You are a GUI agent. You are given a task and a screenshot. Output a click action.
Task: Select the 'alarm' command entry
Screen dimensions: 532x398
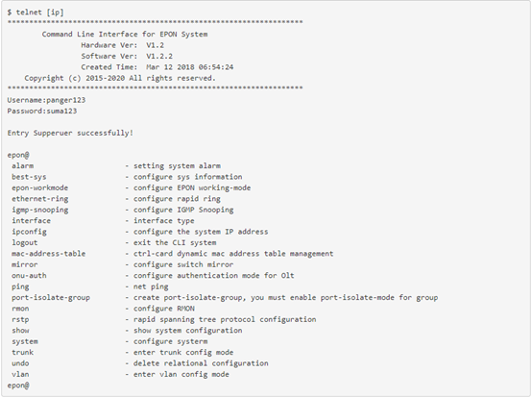(22, 165)
